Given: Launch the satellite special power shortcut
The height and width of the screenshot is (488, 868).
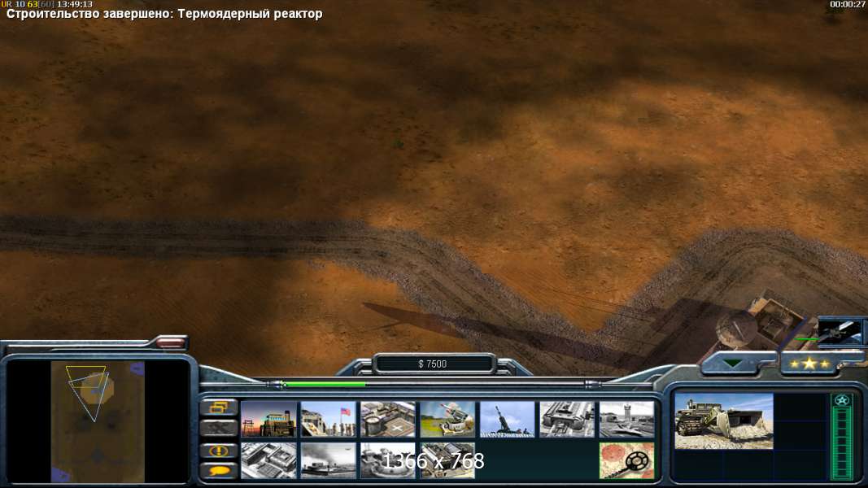Looking at the screenshot, I should click(840, 331).
